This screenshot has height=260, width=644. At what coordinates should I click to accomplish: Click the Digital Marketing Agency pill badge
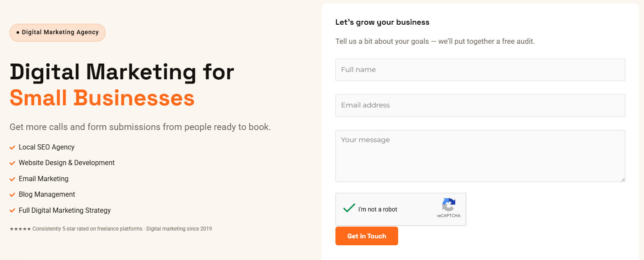point(58,32)
